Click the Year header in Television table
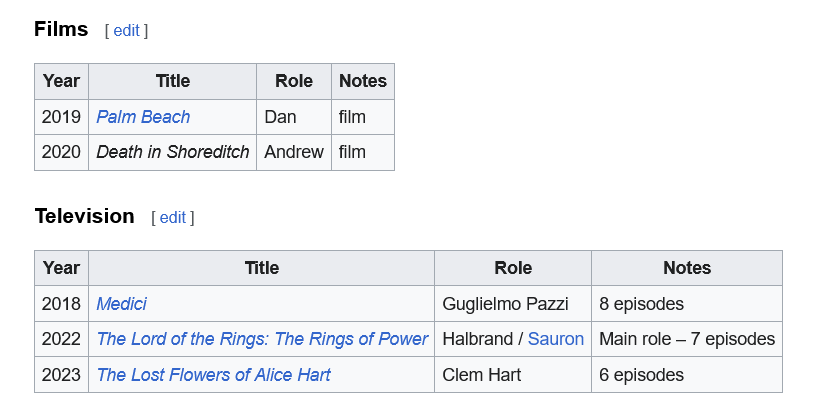 pyautogui.click(x=61, y=268)
